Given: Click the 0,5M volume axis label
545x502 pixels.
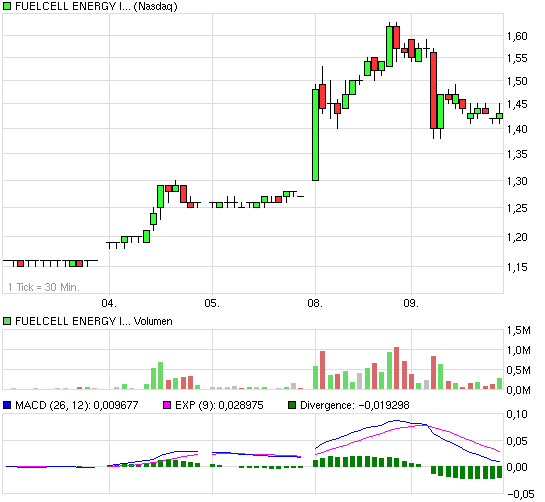Looking at the screenshot, I should pos(519,371).
